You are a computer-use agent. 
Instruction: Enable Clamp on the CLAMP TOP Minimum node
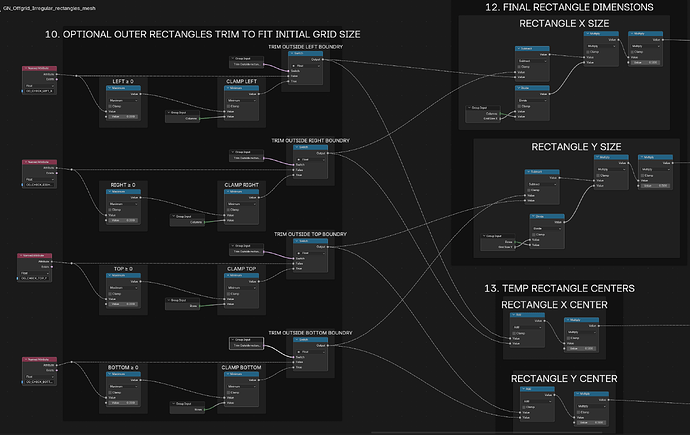pyautogui.click(x=229, y=293)
